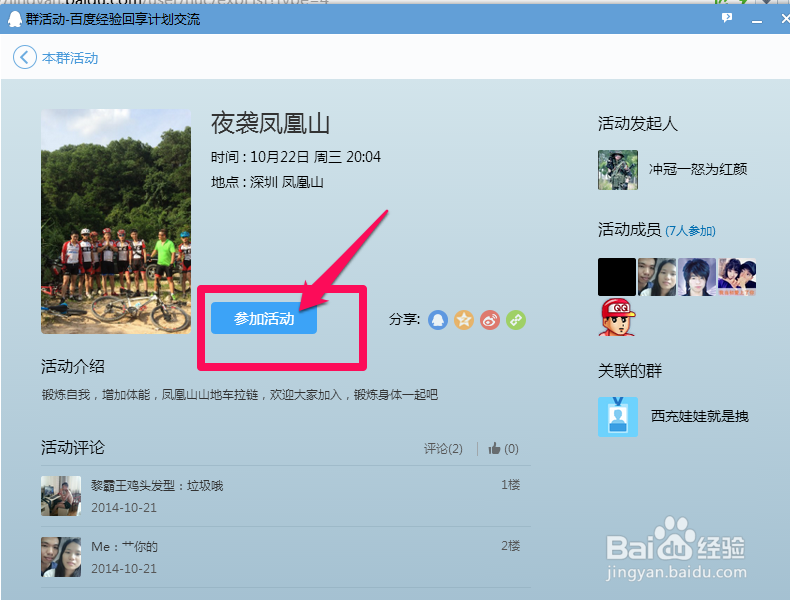Click the location text 深圳 凤凰山
The image size is (790, 600).
287,182
